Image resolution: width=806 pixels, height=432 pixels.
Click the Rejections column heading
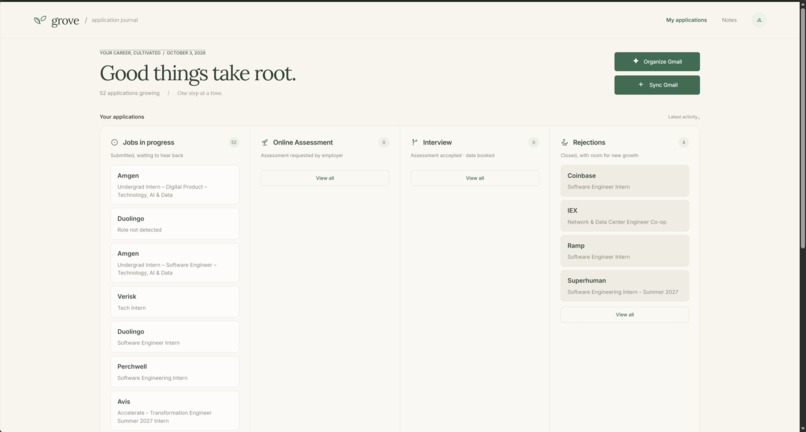click(x=589, y=142)
